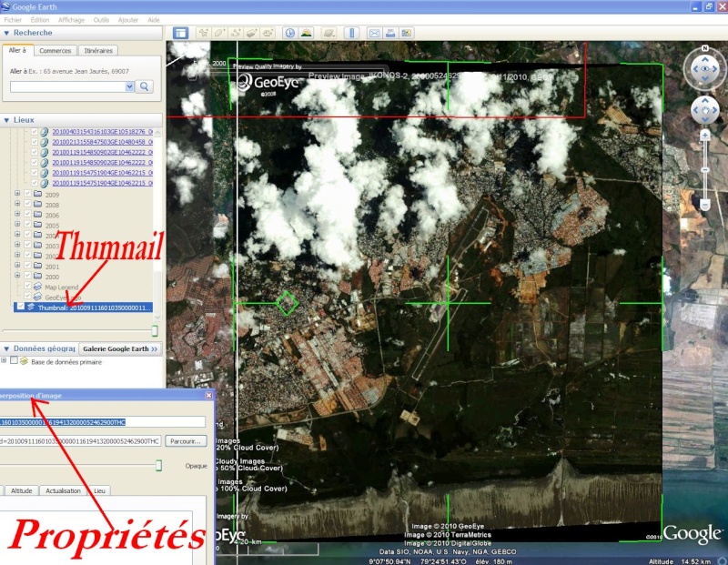Click the overlay name field in dialog
This screenshot has height=565, width=728.
103,422
